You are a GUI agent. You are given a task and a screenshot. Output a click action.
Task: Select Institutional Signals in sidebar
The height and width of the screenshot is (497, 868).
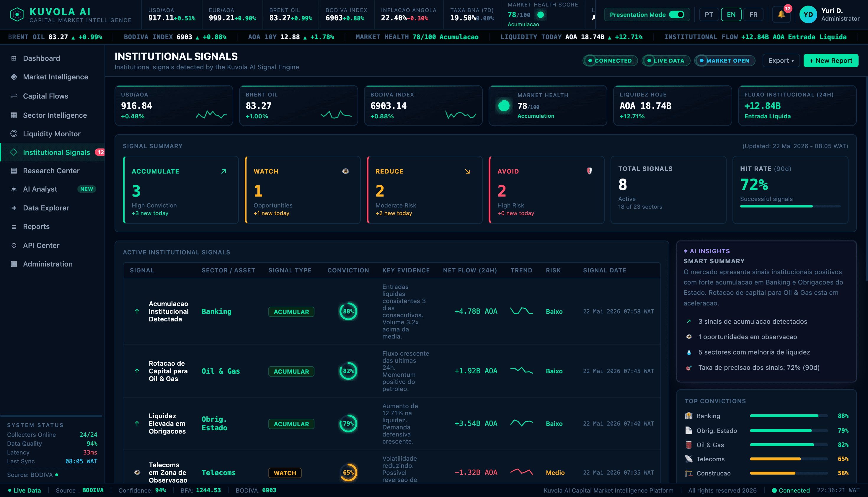pos(52,152)
